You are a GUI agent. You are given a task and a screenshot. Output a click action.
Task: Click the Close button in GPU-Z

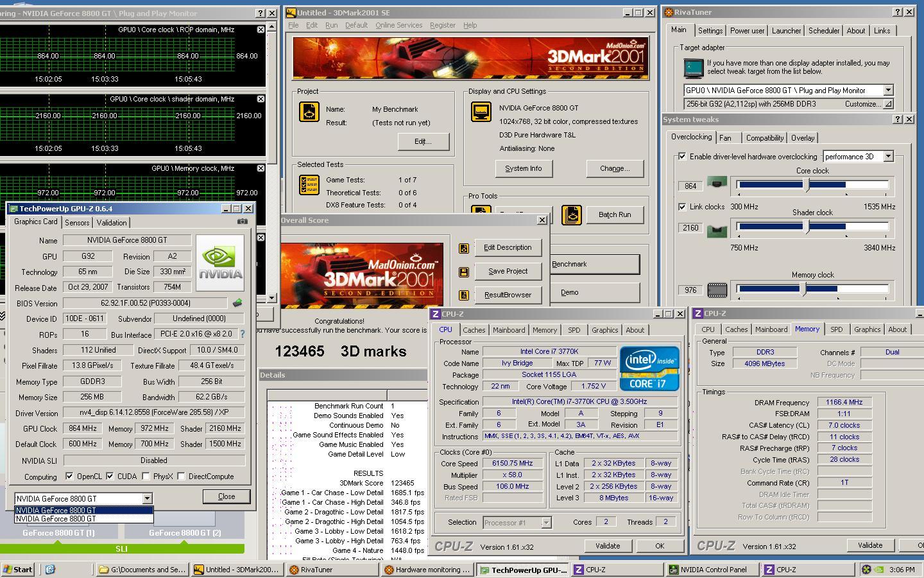coord(227,496)
